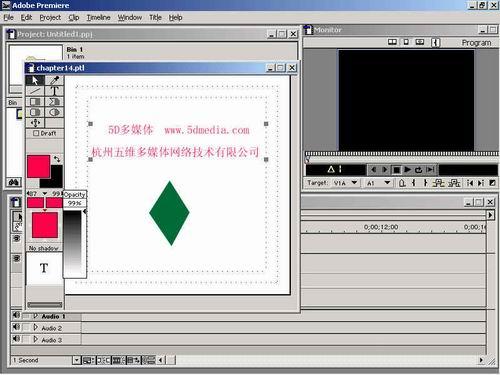The image size is (500, 375).
Task: Expand the Audio 1 track
Action: click(x=36, y=316)
